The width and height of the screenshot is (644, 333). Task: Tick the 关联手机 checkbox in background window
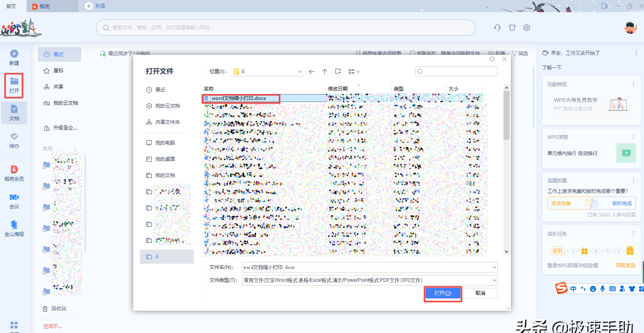[413, 53]
